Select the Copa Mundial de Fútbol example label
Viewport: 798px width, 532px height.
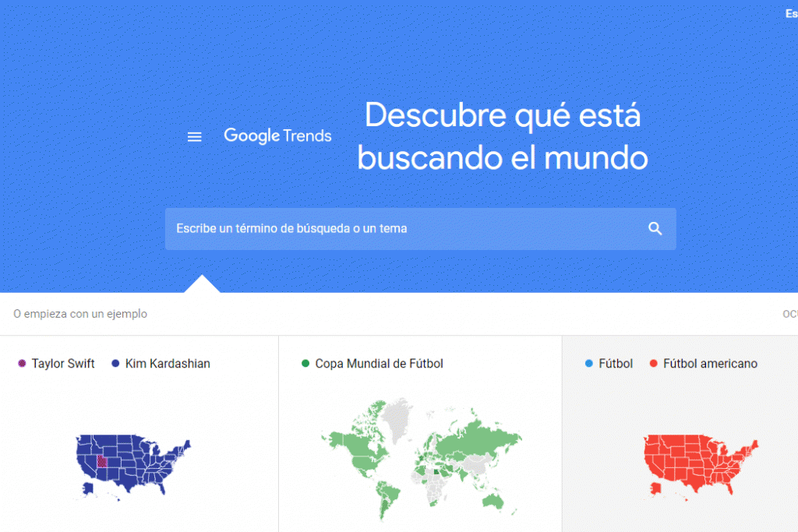tap(378, 363)
